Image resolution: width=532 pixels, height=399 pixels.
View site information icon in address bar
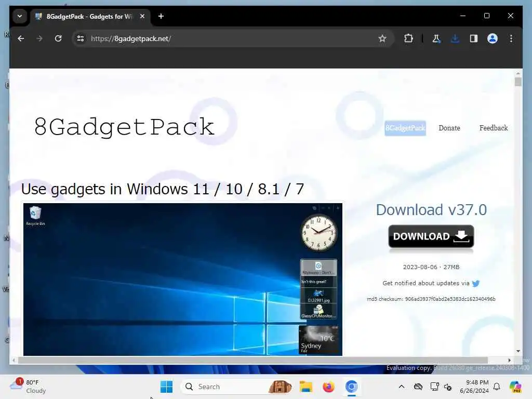pos(81,38)
